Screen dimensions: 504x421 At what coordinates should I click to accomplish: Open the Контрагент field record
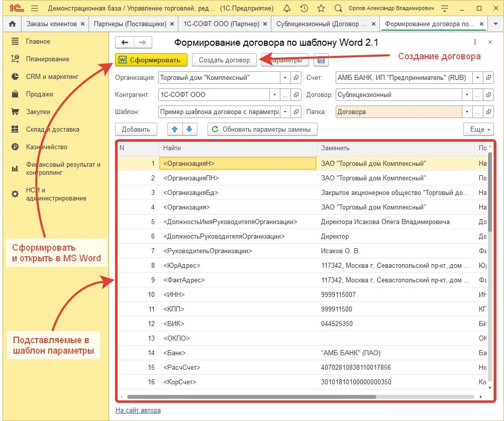(296, 95)
